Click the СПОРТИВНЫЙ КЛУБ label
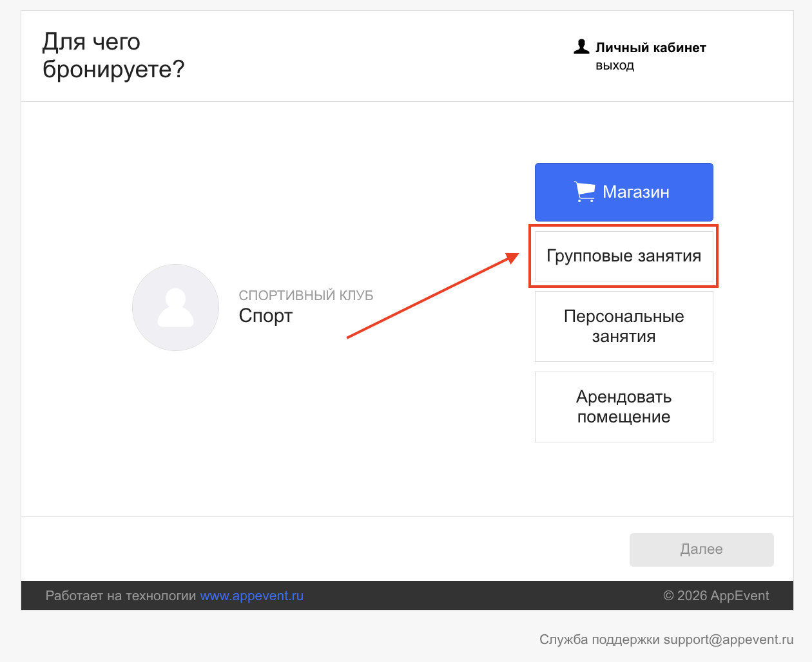 click(x=305, y=296)
